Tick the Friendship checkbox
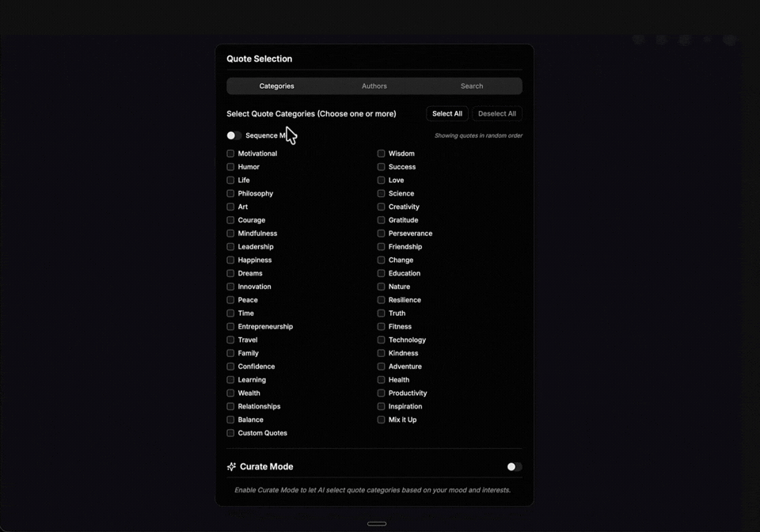 [381, 247]
